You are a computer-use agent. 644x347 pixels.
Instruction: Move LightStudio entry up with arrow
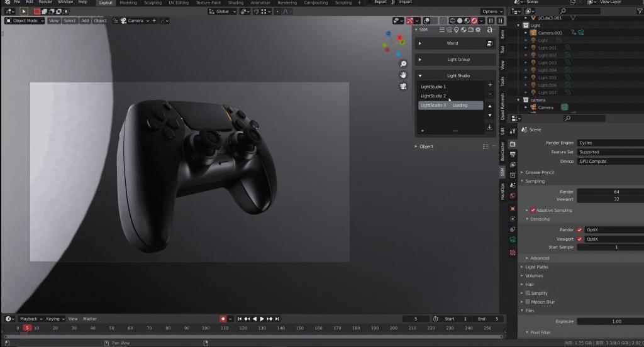pos(490,106)
